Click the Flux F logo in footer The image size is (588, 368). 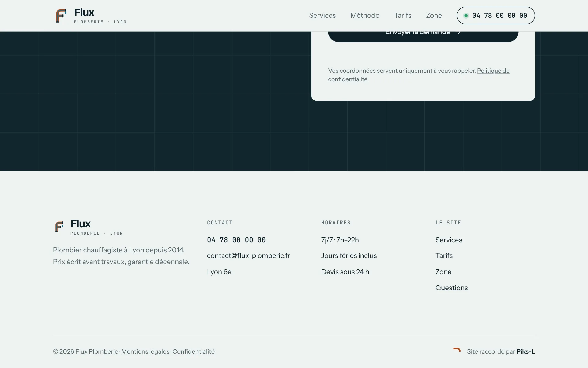click(x=59, y=227)
